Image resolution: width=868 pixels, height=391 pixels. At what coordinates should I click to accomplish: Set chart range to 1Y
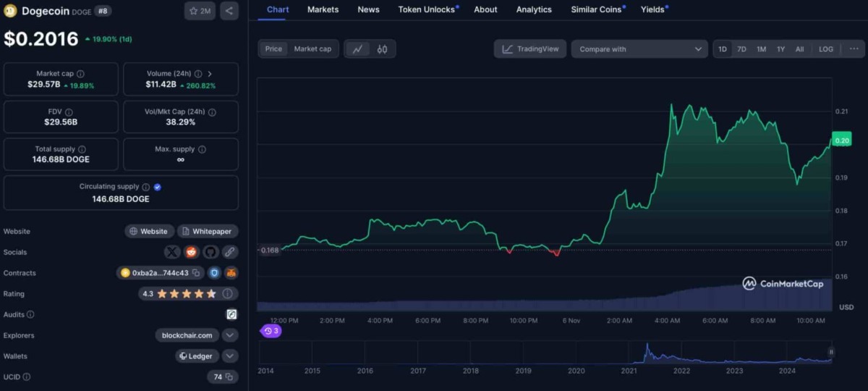point(780,49)
